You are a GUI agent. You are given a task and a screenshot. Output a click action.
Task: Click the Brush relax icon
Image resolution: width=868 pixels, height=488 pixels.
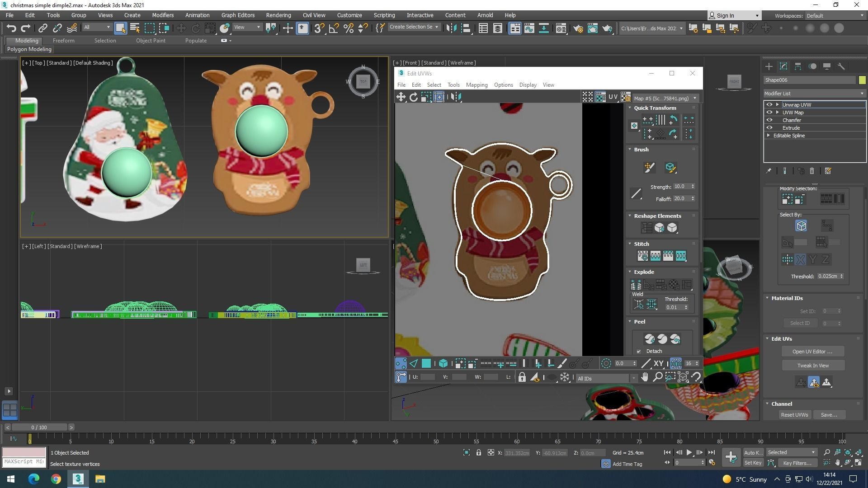coord(670,168)
